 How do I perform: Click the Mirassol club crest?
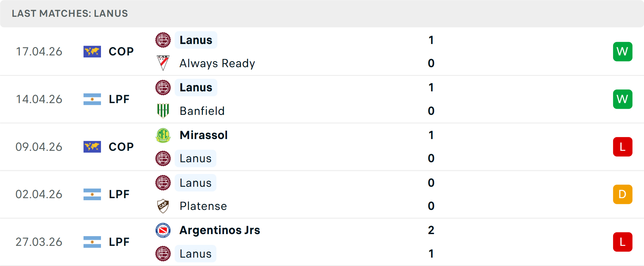(x=163, y=135)
